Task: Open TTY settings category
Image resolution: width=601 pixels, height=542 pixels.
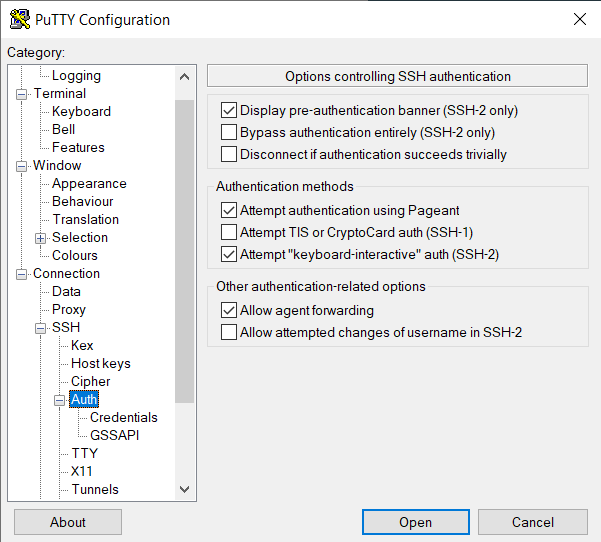Action: [x=85, y=453]
